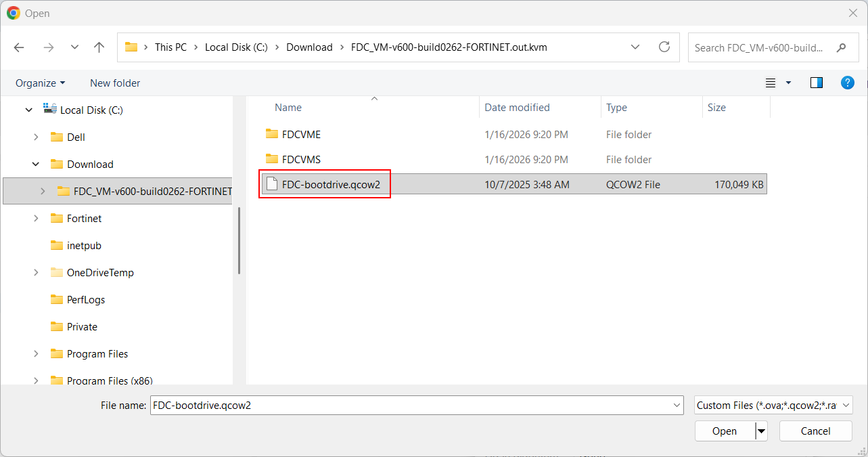This screenshot has height=457, width=868.
Task: Click the navigation pane vertical scrollbar
Action: pyautogui.click(x=239, y=240)
